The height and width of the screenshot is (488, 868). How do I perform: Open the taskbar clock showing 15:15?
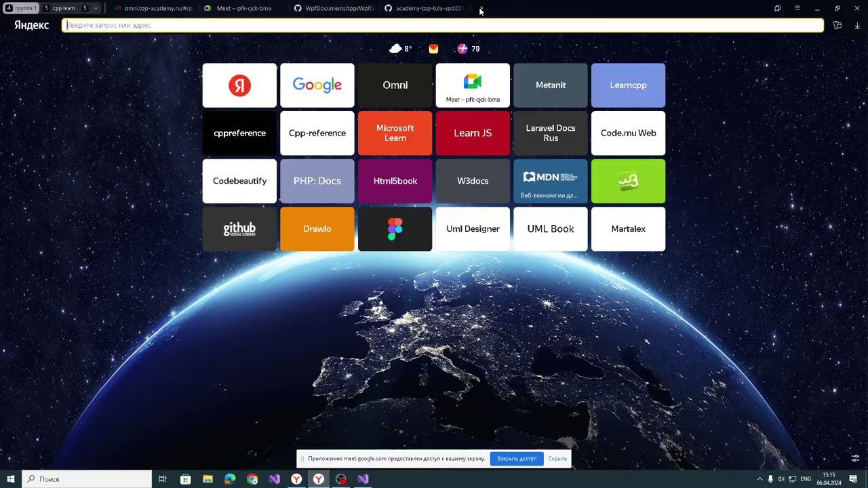point(829,479)
